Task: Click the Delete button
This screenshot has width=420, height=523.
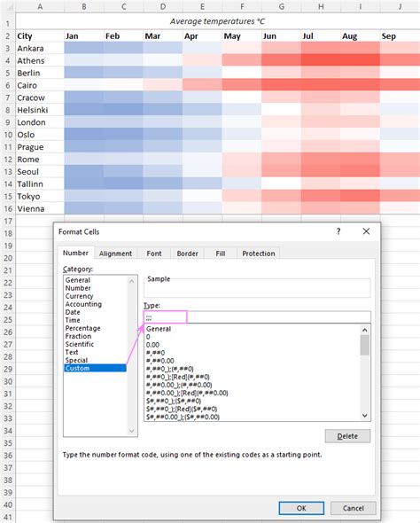Action: click(347, 436)
